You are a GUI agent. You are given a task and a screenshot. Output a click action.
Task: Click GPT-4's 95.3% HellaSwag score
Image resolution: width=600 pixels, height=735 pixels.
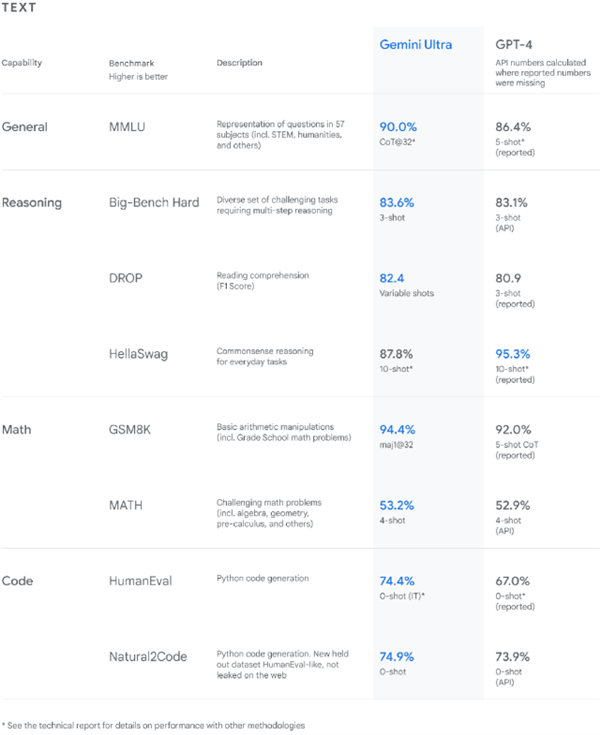tap(513, 354)
